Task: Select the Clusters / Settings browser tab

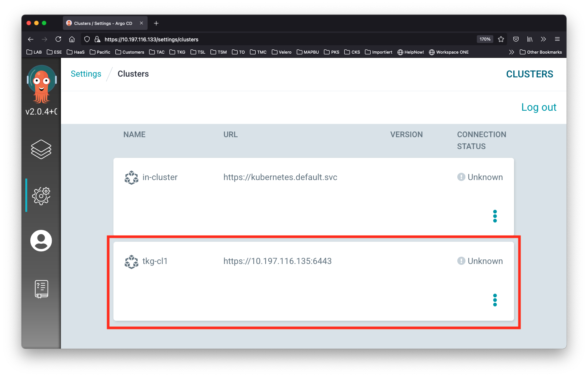Action: (102, 23)
